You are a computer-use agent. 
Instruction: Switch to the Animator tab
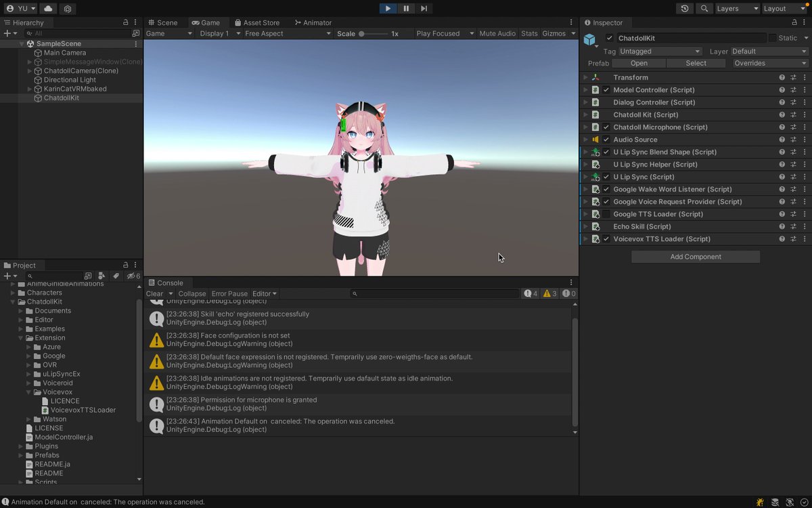point(313,22)
